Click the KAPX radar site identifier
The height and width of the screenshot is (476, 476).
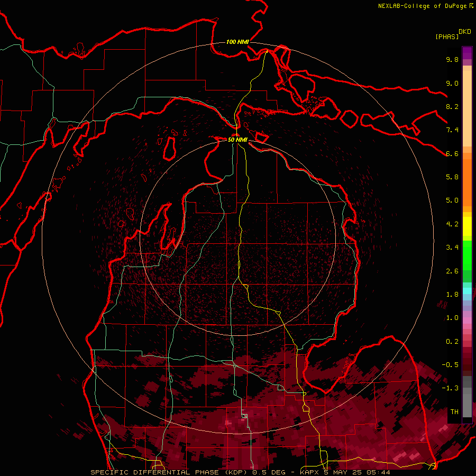coord(310,472)
